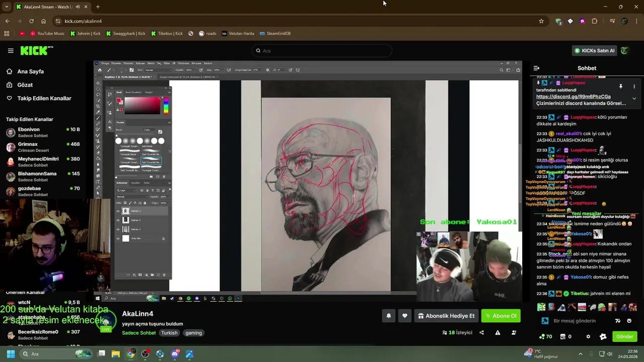Hide the selected top Katman layer visibility eye
This screenshot has width=644, height=362.
pyautogui.click(x=118, y=211)
